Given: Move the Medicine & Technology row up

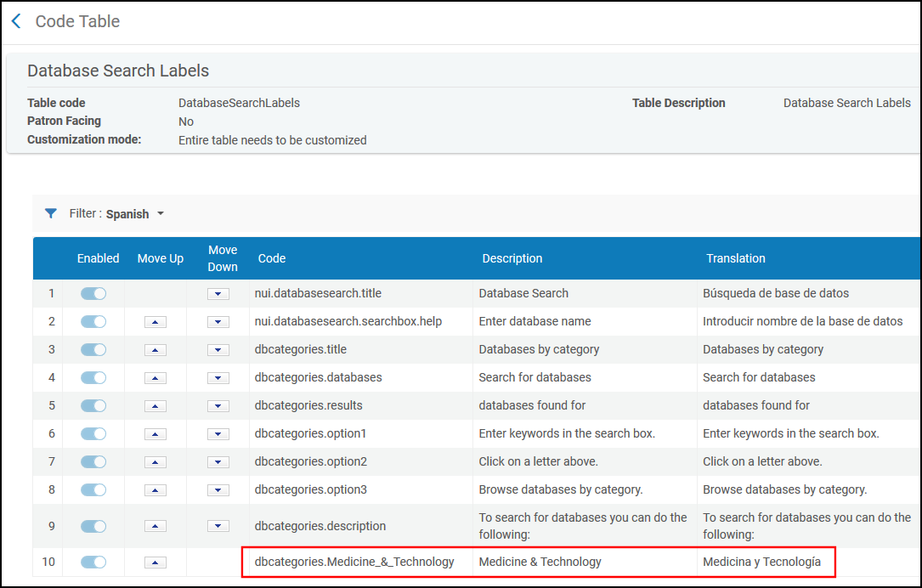Looking at the screenshot, I should 155,563.
